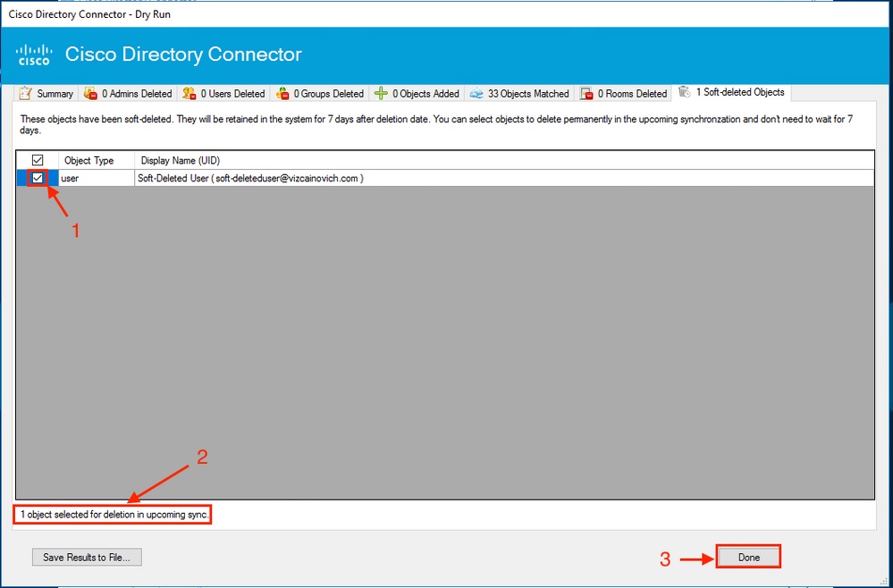This screenshot has height=588, width=893.
Task: Click the green plus Objects Added icon
Action: (381, 92)
